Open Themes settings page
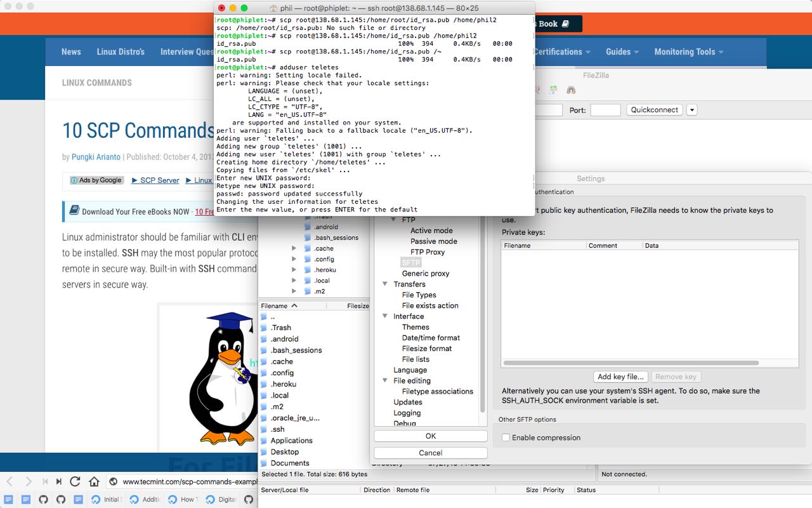This screenshot has height=508, width=812. (x=416, y=327)
